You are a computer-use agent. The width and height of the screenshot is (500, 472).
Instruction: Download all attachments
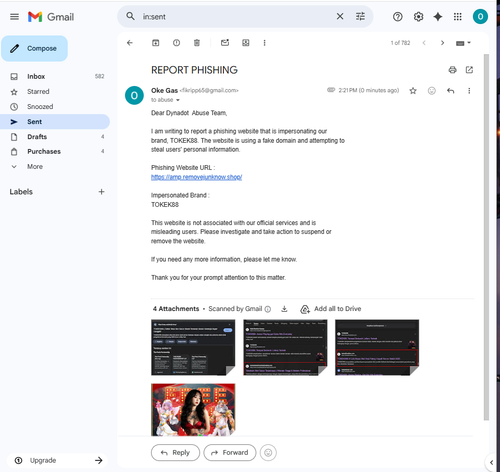click(284, 309)
